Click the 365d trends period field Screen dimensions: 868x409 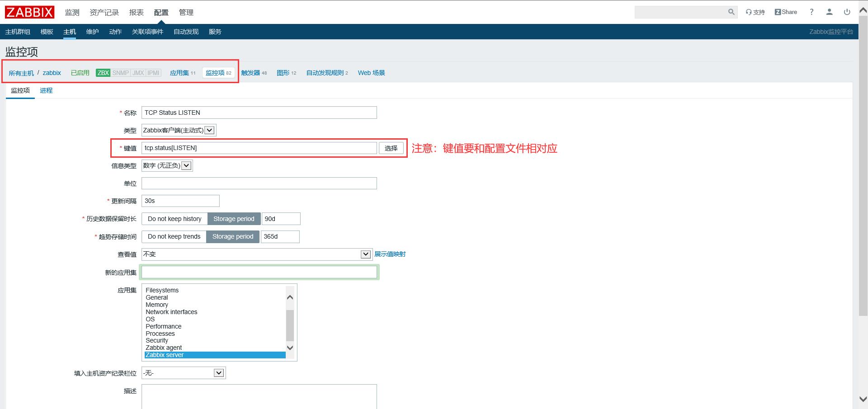280,236
